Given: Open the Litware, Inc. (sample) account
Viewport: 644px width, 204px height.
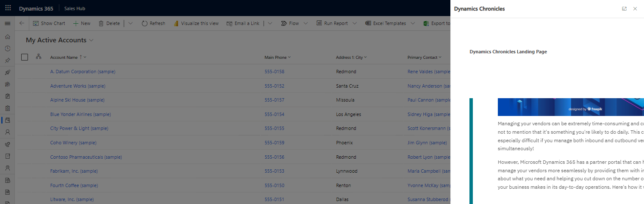Looking at the screenshot, I should pyautogui.click(x=72, y=199).
